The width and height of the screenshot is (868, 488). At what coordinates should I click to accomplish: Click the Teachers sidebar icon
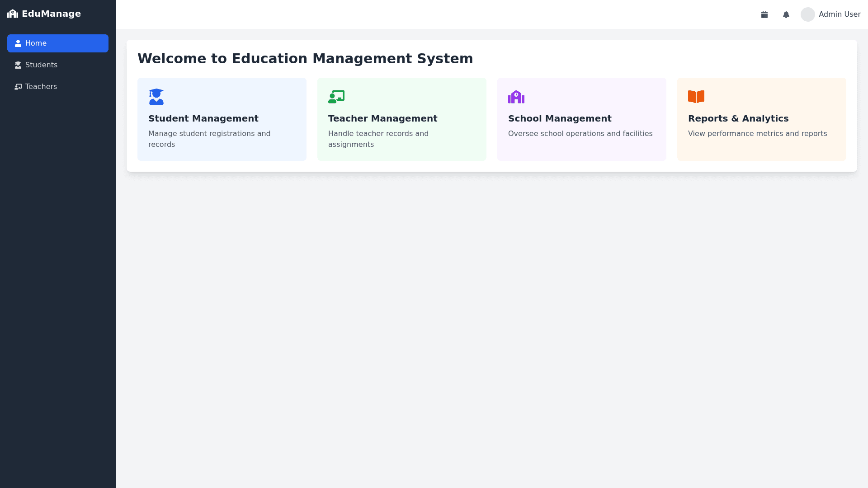pyautogui.click(x=18, y=87)
